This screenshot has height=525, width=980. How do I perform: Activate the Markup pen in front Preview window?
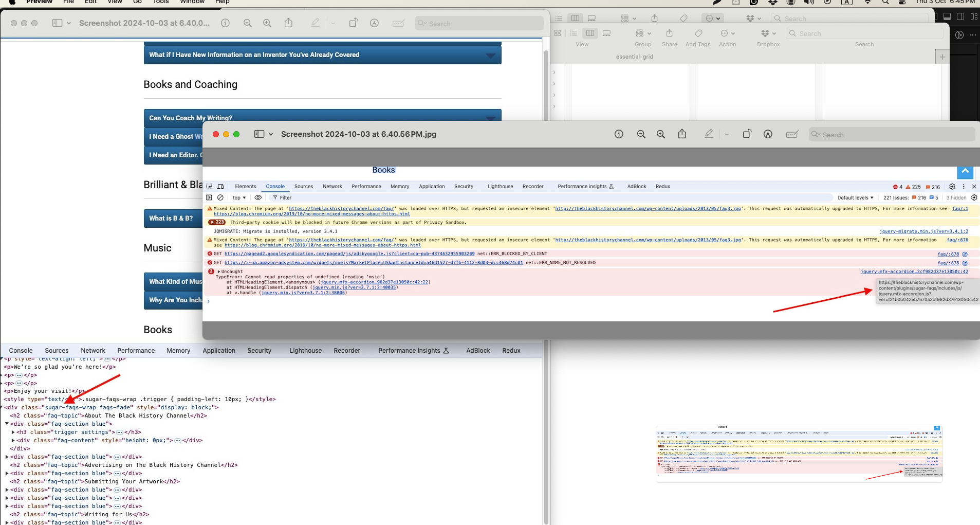(709, 134)
